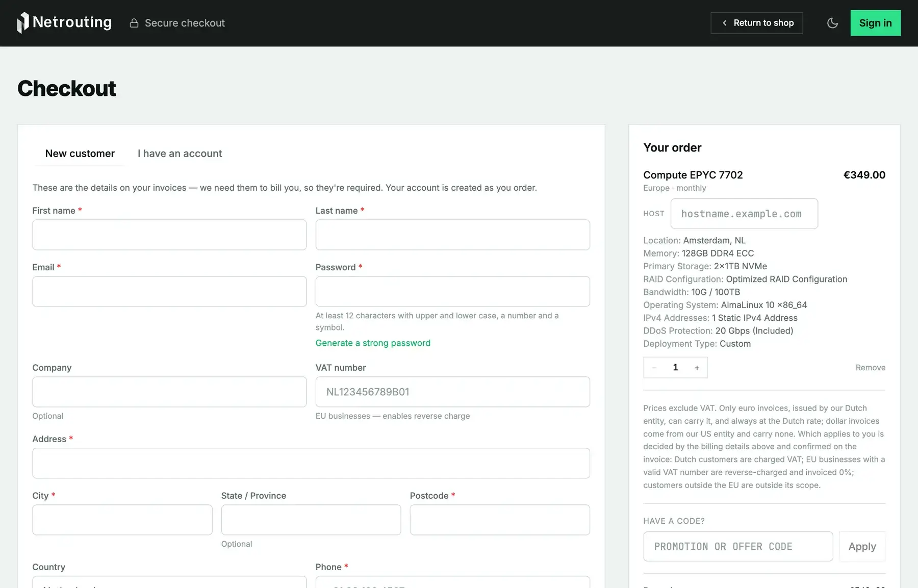Screen dimensions: 918x588
Task: Click Bandwidth: 10G / 100TB line
Action: coord(692,292)
